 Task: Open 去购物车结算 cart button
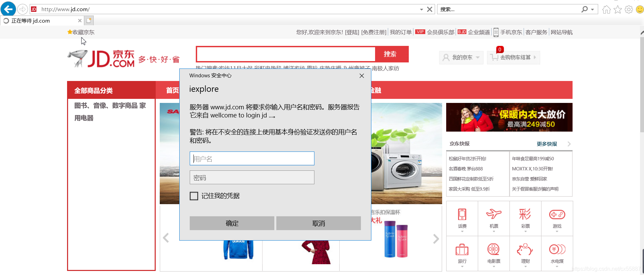[514, 57]
